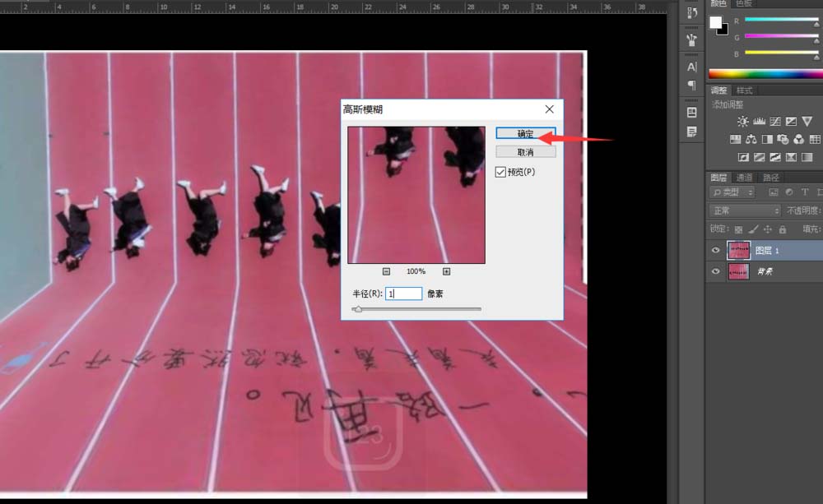Switch to the 色板 swatches tab
Viewport: 823px width, 504px height.
744,3
